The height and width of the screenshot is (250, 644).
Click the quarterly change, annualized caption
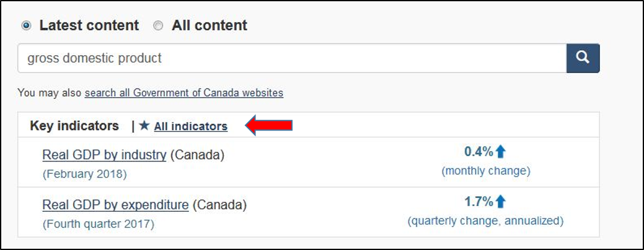click(485, 221)
